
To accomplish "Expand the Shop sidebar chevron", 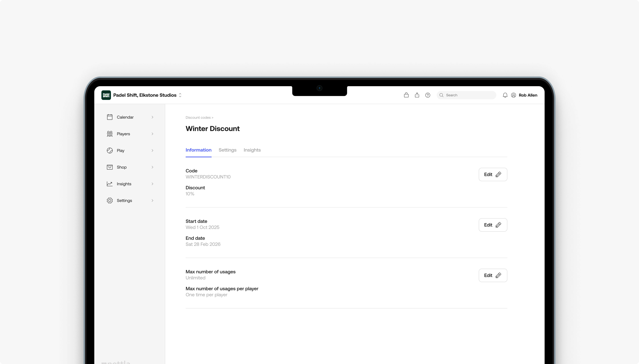I will pos(152,167).
